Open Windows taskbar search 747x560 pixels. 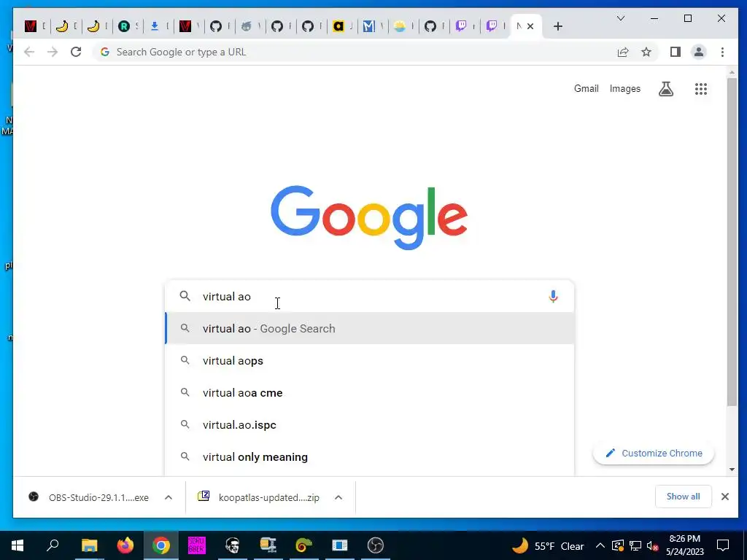tap(53, 545)
